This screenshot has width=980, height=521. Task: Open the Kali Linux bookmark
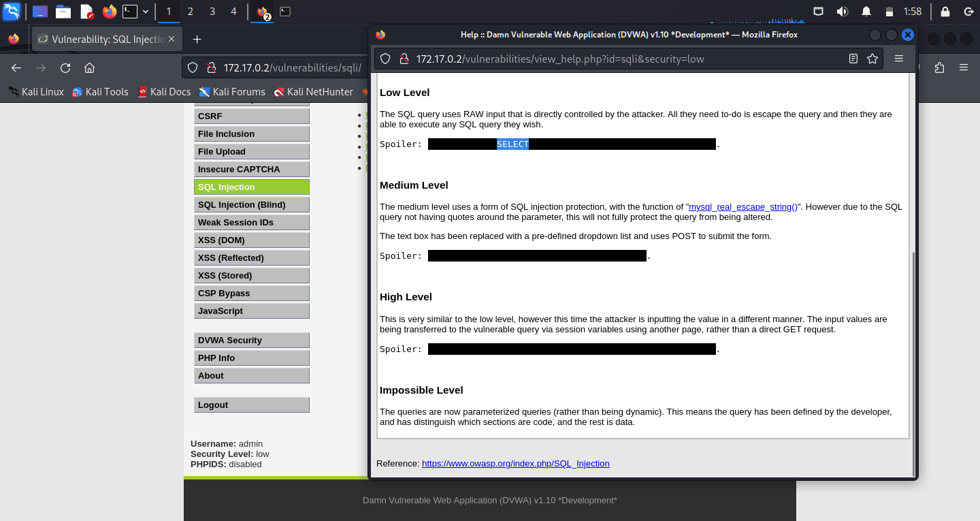[x=35, y=92]
